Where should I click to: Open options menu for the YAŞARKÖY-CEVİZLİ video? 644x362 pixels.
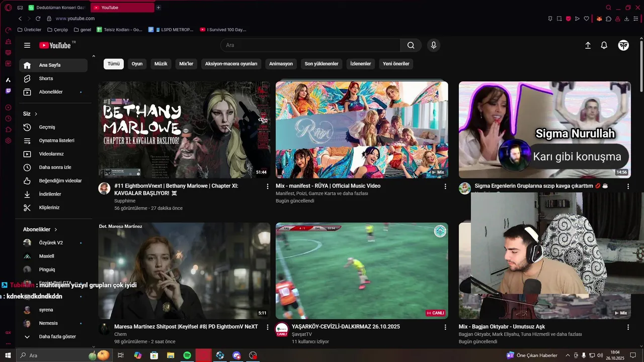(445, 327)
